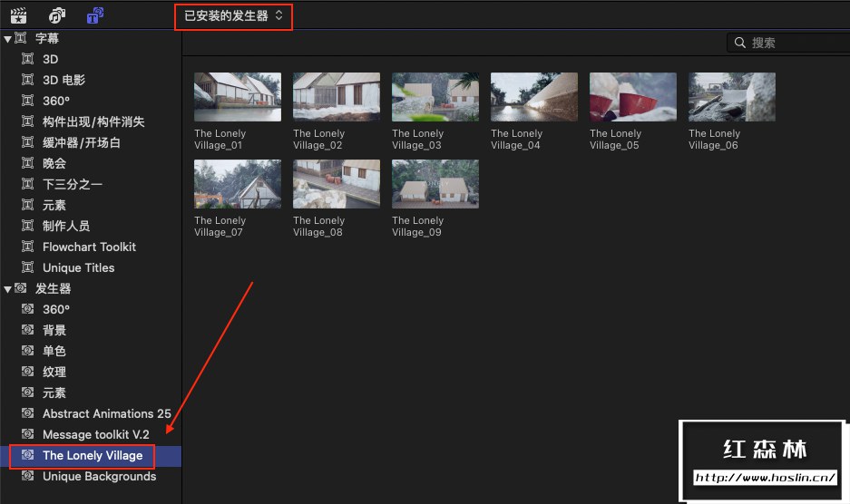Select The Lonely Village_08 thumbnail
Viewport: 850px width, 504px height.
(x=337, y=184)
